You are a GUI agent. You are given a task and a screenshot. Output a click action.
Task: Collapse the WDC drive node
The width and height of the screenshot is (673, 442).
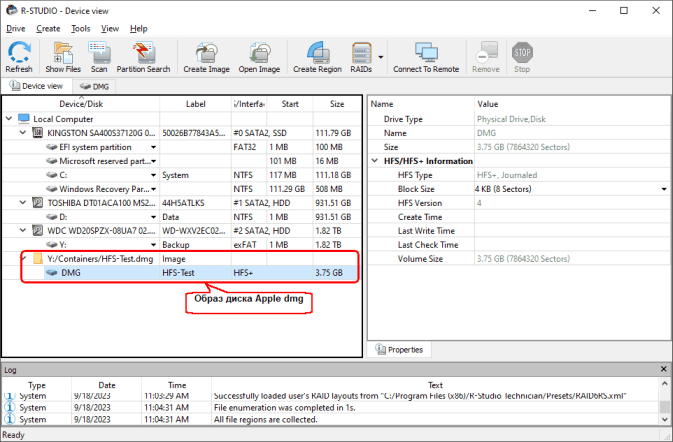[x=23, y=230]
